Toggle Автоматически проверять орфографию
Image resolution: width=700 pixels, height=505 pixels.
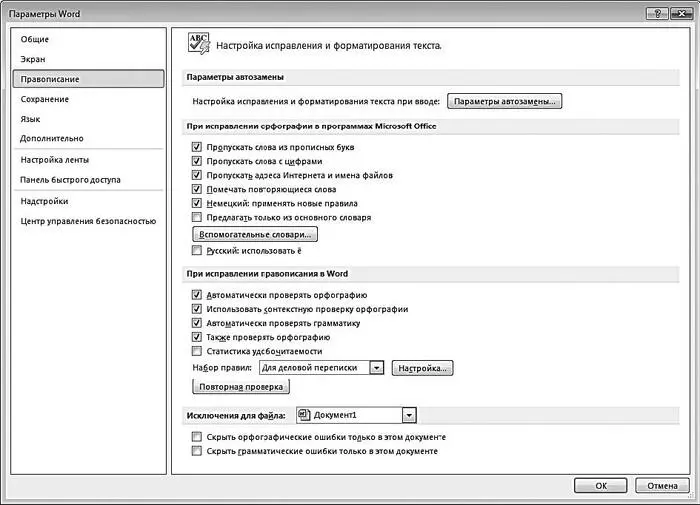196,295
